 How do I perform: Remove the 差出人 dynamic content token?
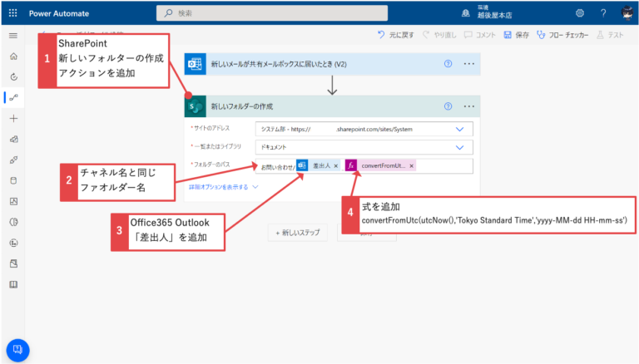pyautogui.click(x=336, y=166)
